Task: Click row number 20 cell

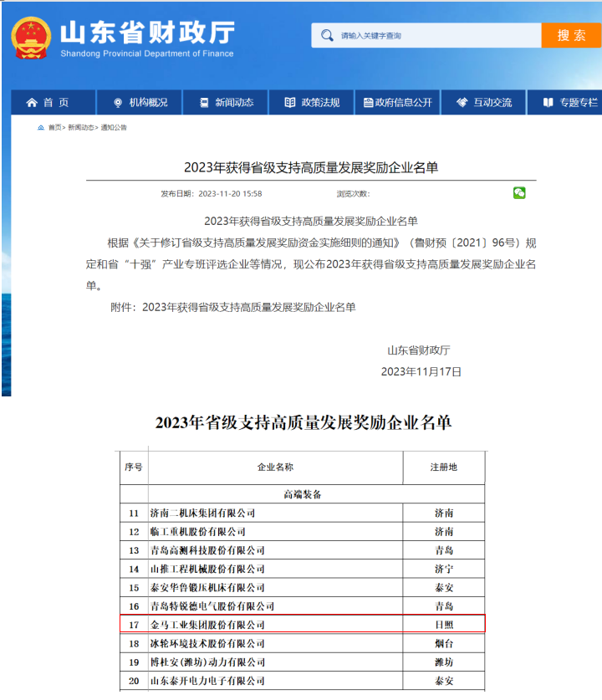Action: (x=134, y=681)
